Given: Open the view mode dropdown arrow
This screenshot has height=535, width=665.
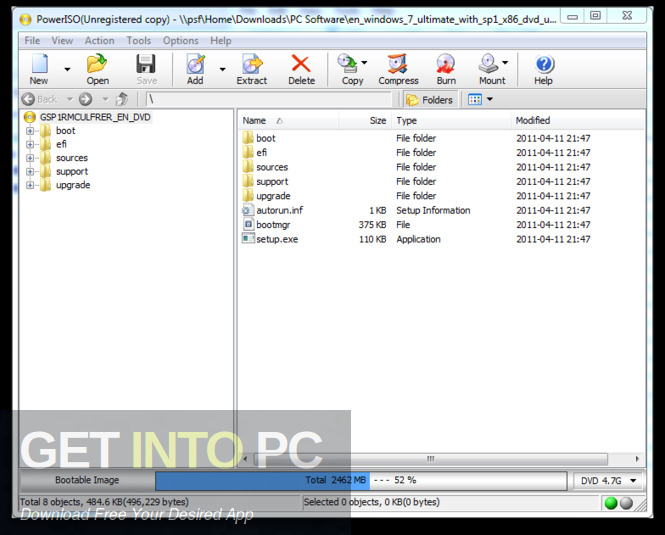Looking at the screenshot, I should point(490,99).
